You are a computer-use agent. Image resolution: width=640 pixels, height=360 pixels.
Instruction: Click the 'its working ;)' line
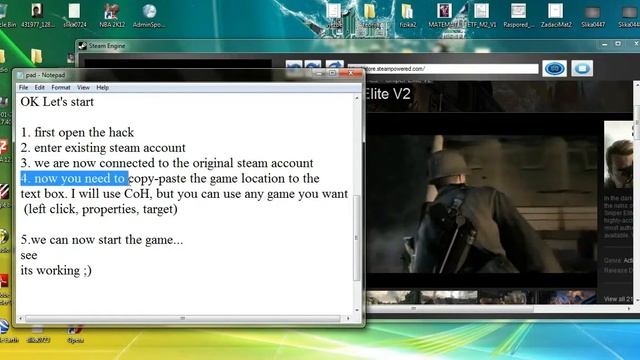56,270
